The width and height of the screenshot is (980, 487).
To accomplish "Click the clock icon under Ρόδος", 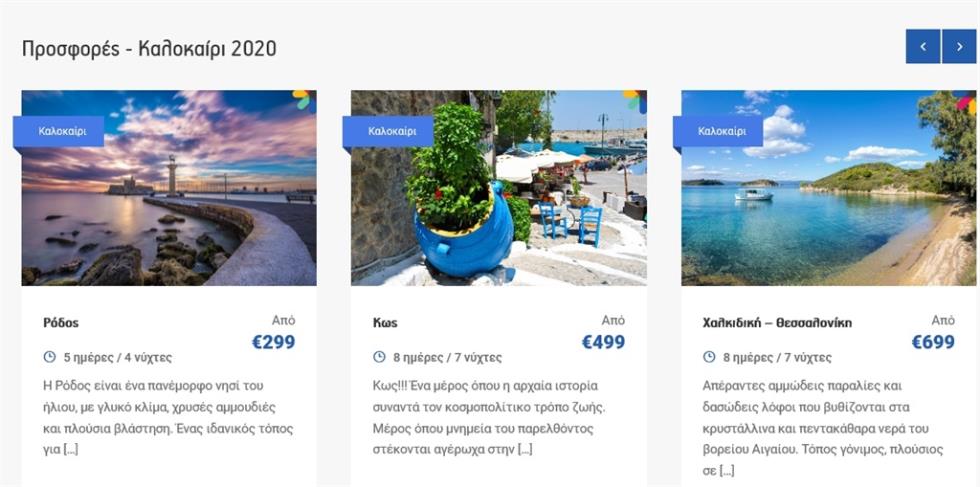I will tap(49, 357).
